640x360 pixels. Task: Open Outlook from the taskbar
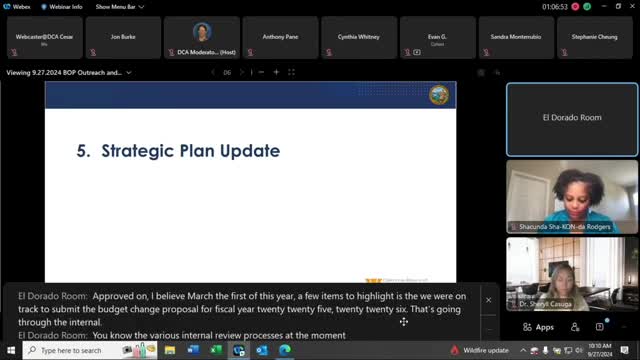pyautogui.click(x=262, y=350)
